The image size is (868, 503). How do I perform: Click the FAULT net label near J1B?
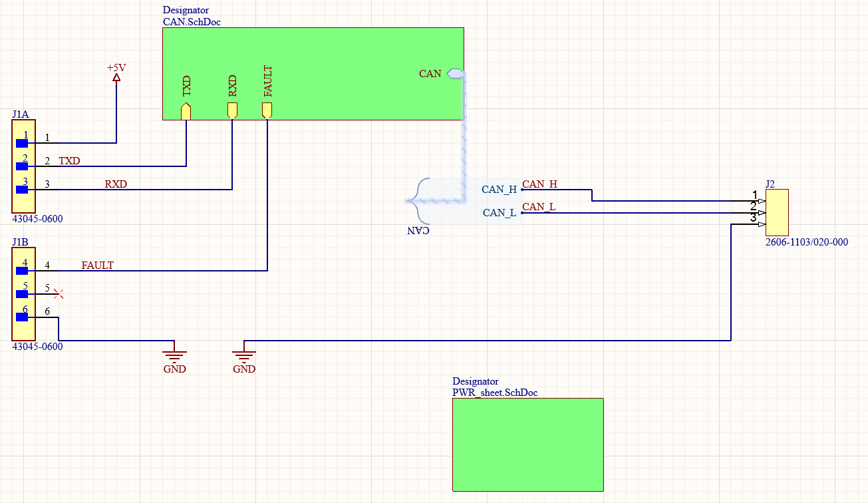point(97,265)
